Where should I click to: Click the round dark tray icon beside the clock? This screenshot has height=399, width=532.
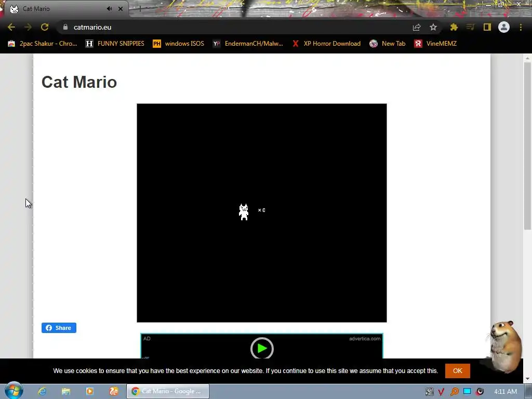(x=480, y=391)
